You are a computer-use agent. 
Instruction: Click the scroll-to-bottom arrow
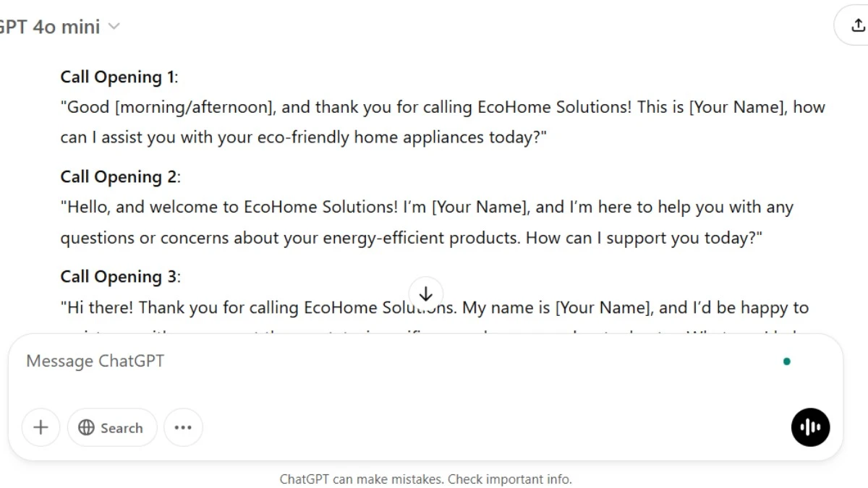[x=425, y=294]
